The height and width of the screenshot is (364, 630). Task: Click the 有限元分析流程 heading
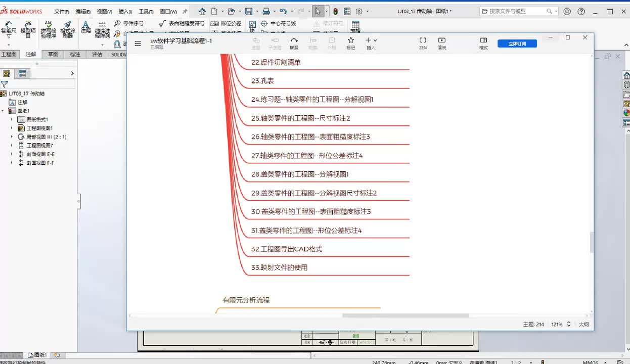[x=246, y=300]
